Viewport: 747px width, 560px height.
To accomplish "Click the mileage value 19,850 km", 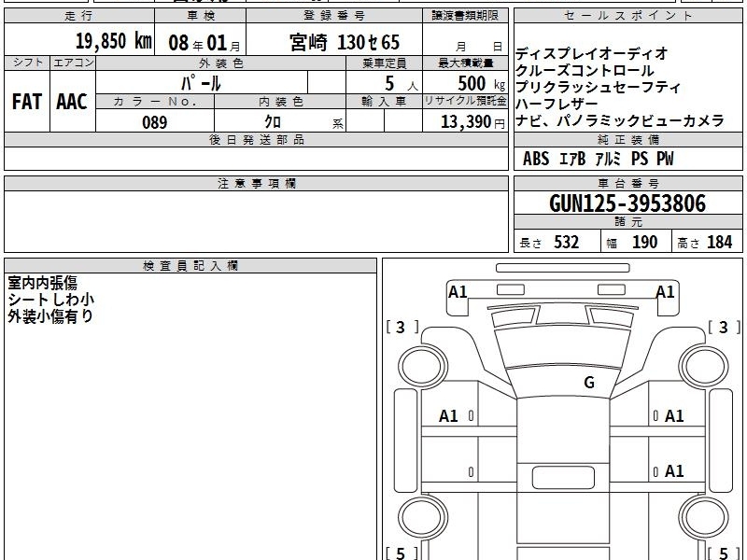I will 114,41.
